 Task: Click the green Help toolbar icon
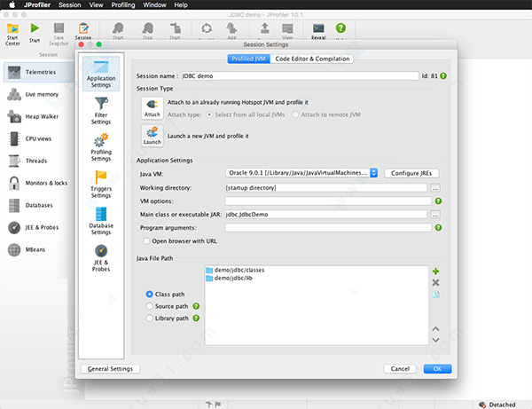[x=340, y=28]
